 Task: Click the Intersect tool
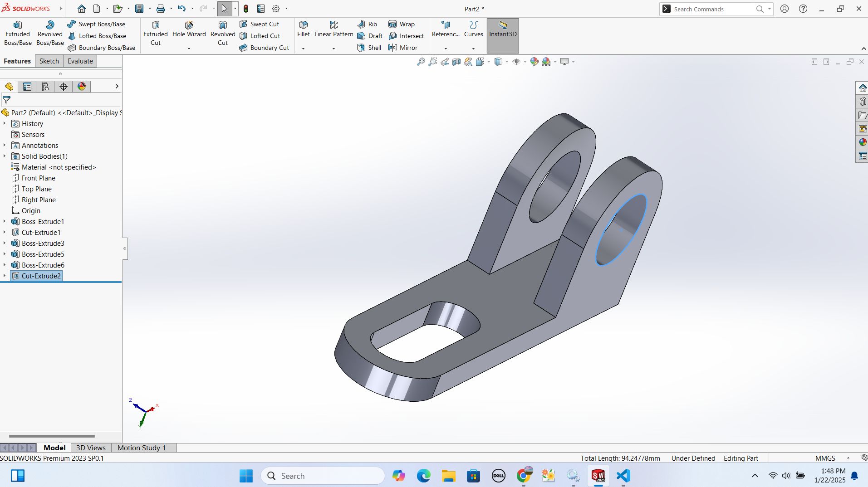[406, 36]
